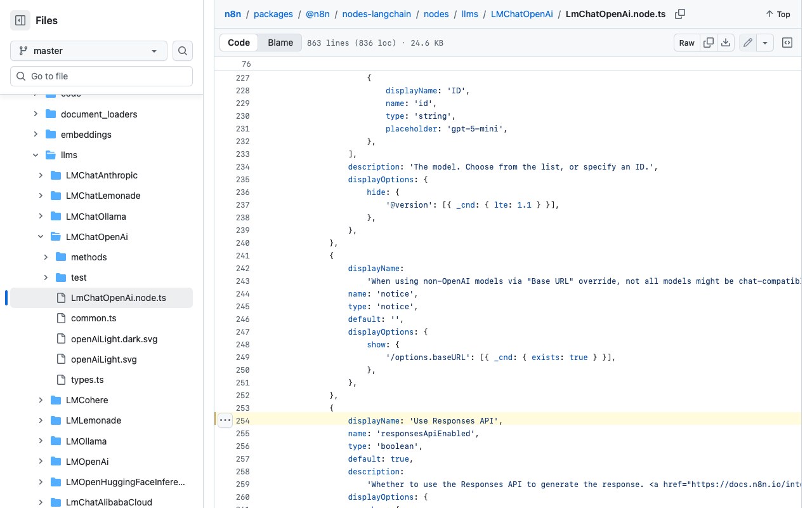Jump to Top of file
The height and width of the screenshot is (508, 812).
click(x=778, y=14)
